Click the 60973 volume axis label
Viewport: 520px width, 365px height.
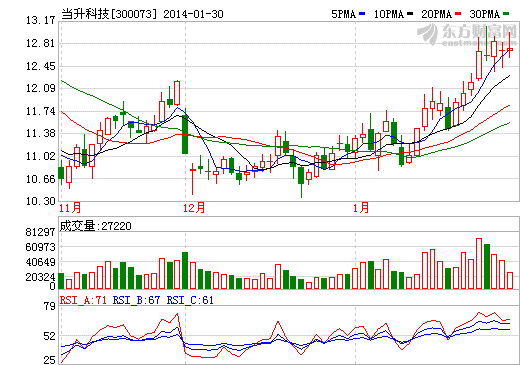coord(40,247)
